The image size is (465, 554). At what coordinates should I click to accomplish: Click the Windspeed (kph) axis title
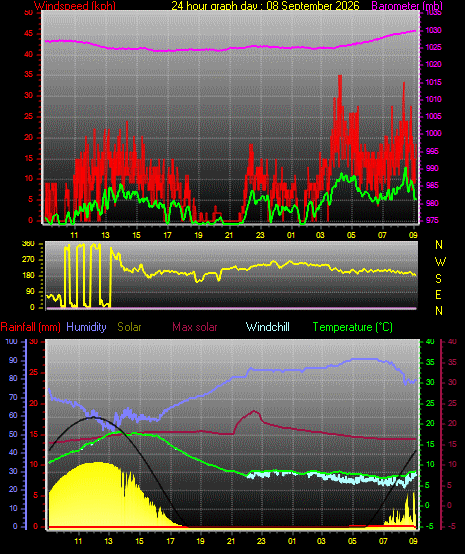75,6
